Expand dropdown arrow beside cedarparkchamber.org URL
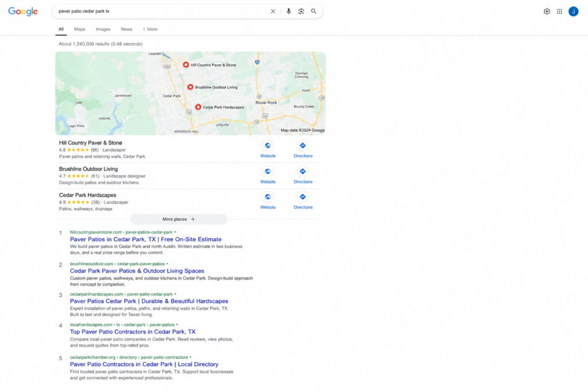 coord(191,358)
